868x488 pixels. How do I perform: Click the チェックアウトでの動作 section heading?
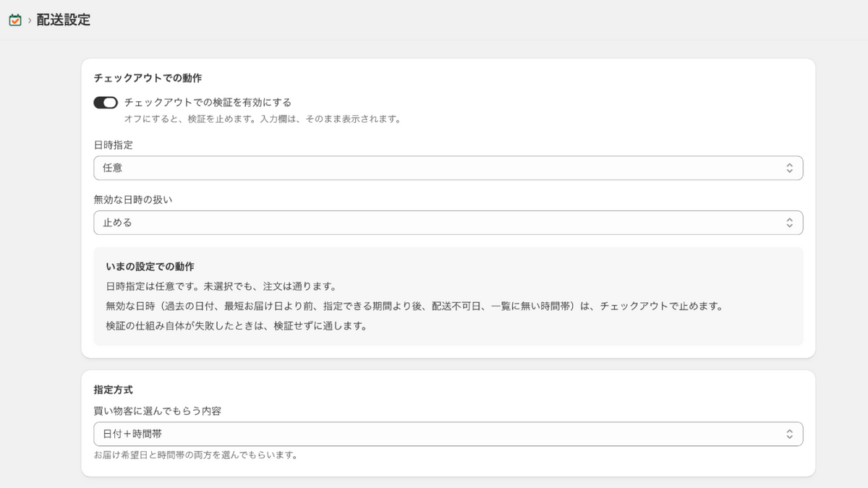tap(148, 78)
